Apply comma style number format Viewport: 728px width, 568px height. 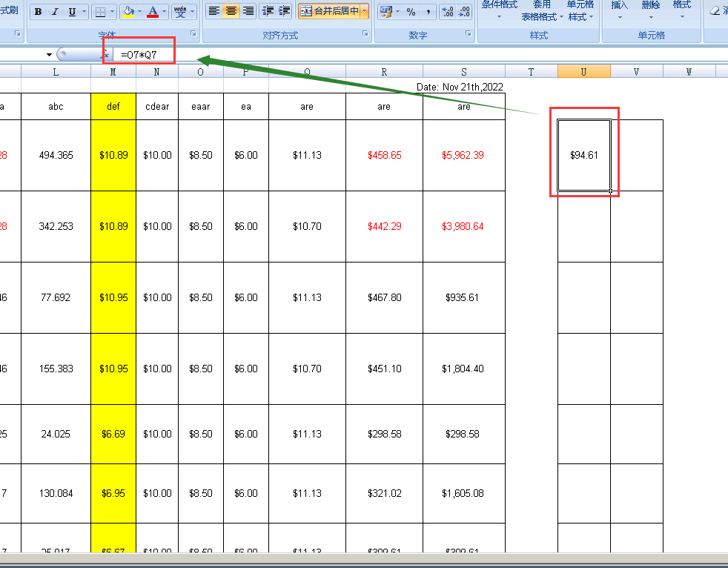coord(428,12)
